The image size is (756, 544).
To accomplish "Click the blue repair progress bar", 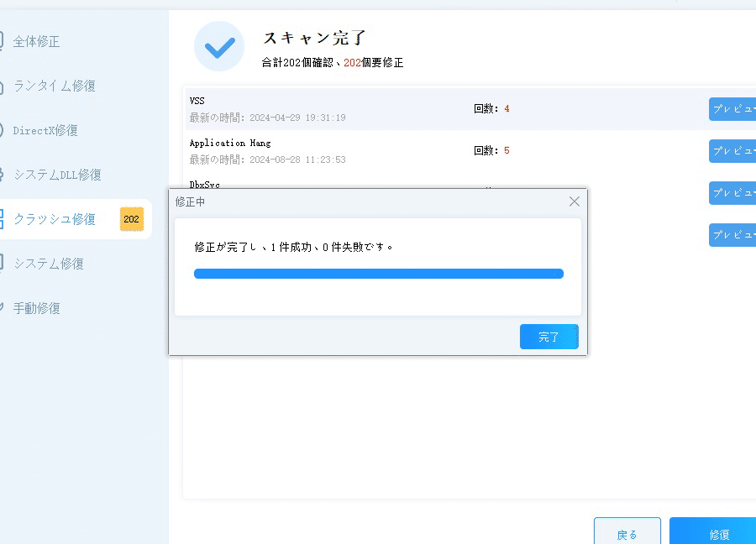I will pos(378,274).
